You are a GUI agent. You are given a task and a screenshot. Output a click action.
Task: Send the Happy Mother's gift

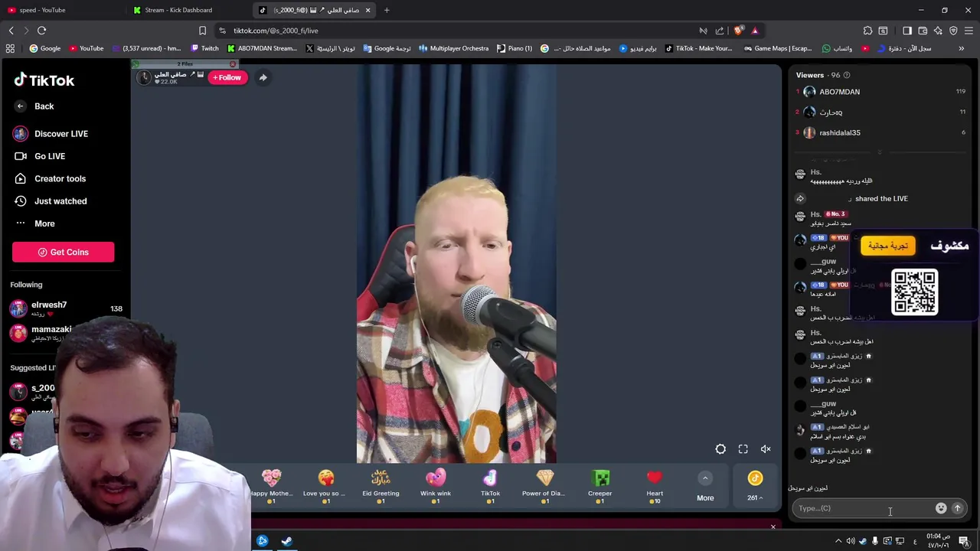[x=271, y=487]
